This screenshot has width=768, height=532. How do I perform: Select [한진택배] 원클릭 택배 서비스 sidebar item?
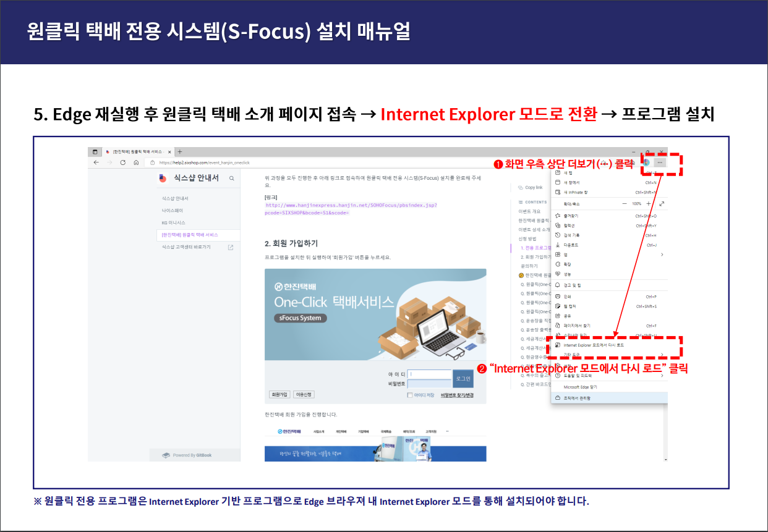coord(198,235)
